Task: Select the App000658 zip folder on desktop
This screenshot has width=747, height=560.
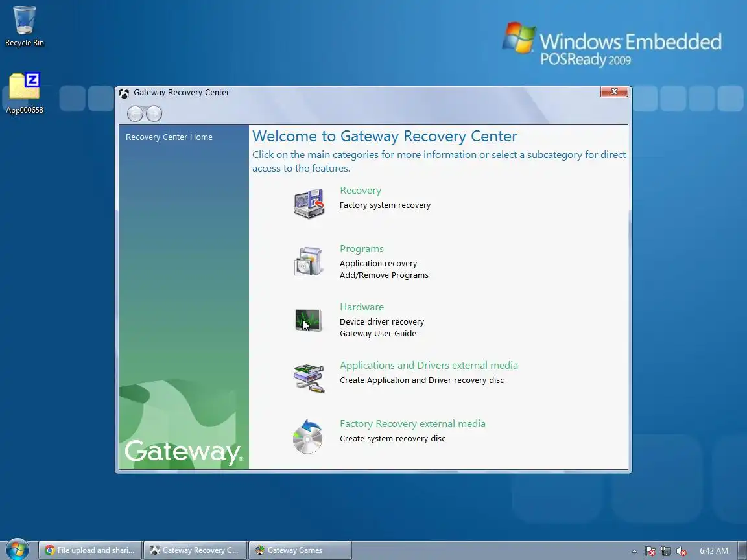Action: [x=24, y=93]
